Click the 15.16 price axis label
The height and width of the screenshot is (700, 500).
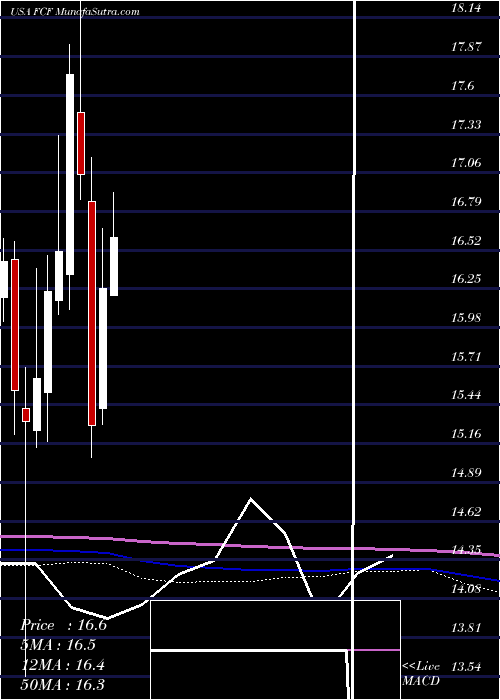click(x=466, y=433)
